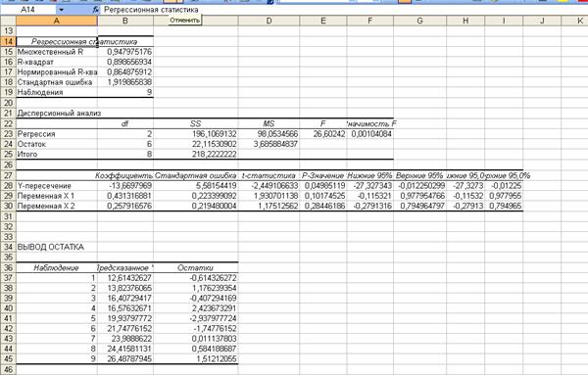588x375 pixels.
Task: Select row 46 header
Action: click(8, 369)
